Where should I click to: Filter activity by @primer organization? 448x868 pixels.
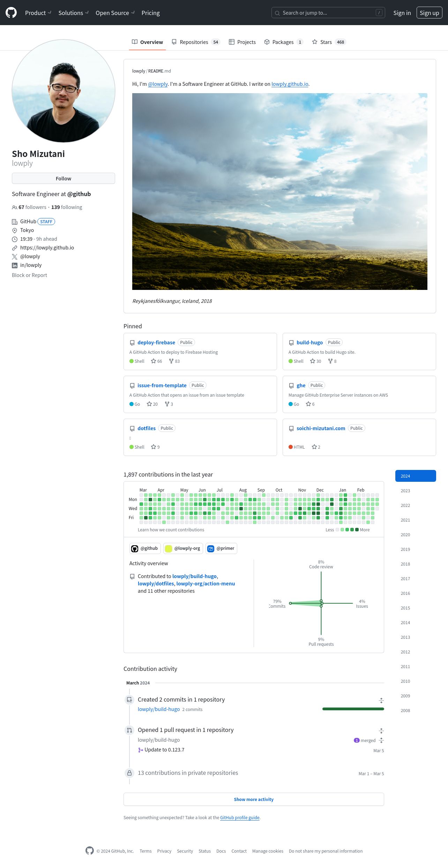click(221, 548)
